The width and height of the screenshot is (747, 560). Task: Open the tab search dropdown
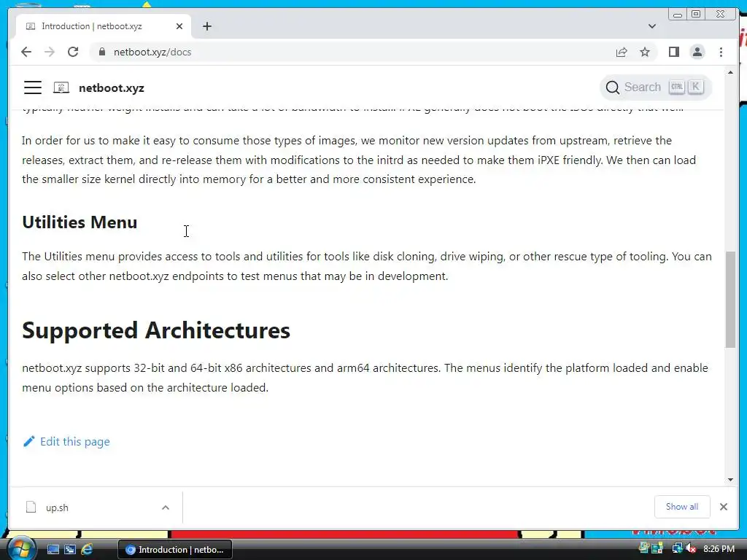tap(651, 26)
